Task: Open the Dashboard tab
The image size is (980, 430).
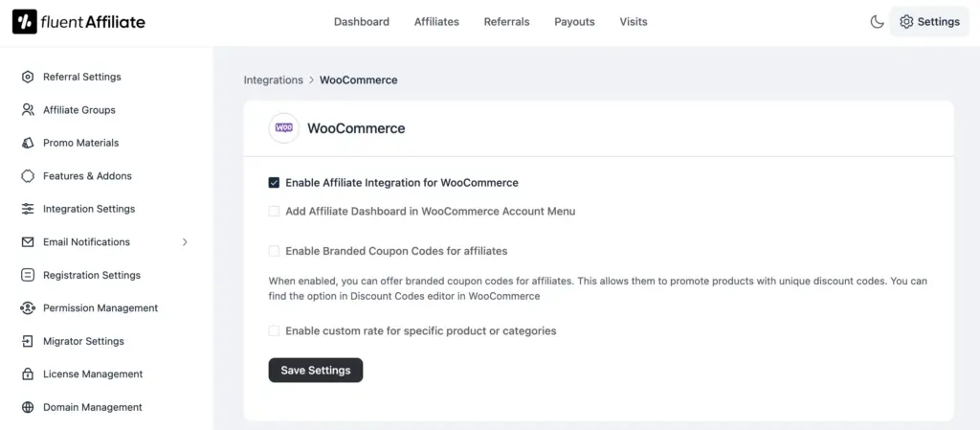Action: (361, 22)
